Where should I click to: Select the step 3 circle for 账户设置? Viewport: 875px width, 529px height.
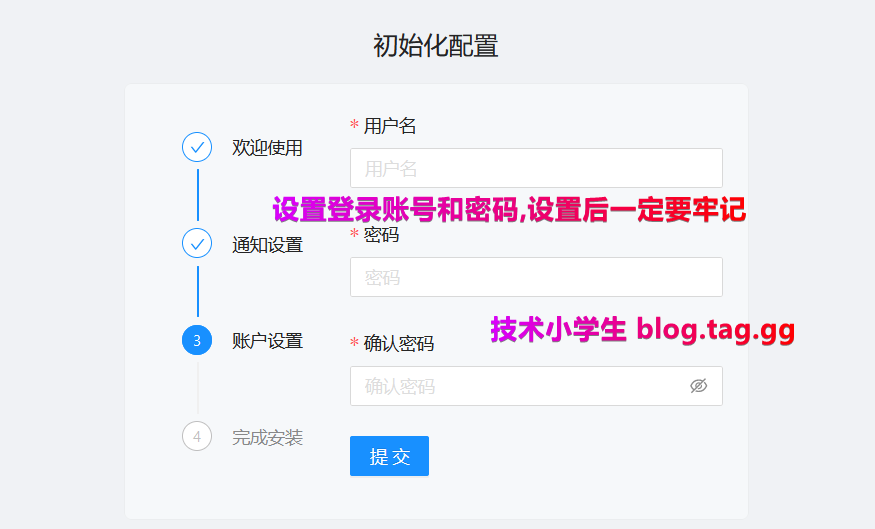pyautogui.click(x=197, y=341)
